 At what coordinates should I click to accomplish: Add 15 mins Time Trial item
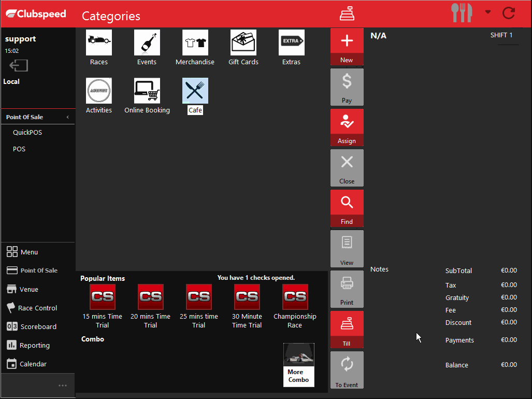tap(103, 306)
